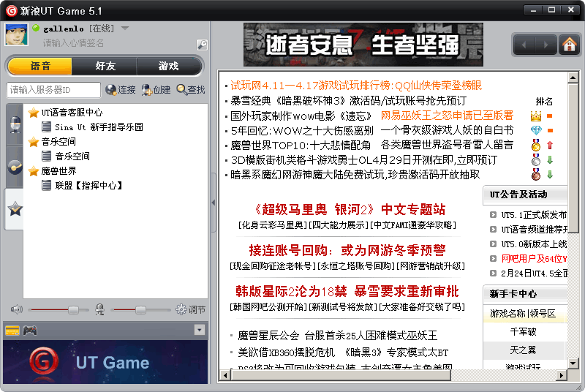585x392 pixels.
Task: Open the UT5.1正式版发布 announcement
Action: (534, 215)
